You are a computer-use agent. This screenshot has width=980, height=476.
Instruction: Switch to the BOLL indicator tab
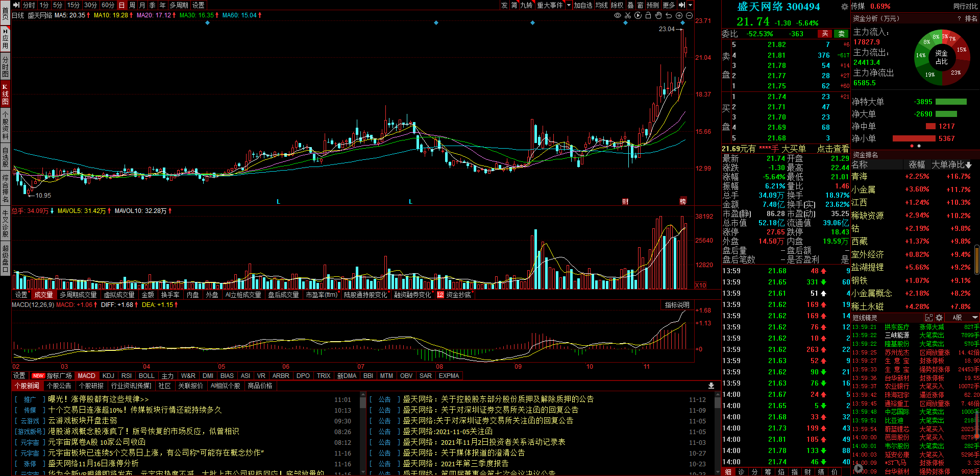pyautogui.click(x=146, y=375)
